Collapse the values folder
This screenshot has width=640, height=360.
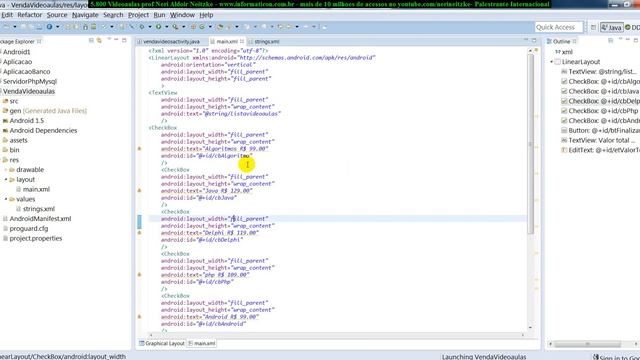click(x=6, y=199)
